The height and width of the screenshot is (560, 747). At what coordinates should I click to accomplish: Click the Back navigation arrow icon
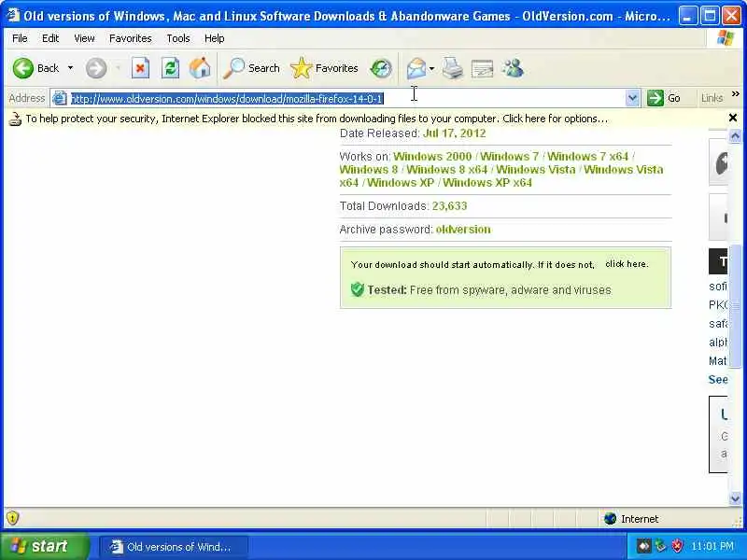point(22,68)
